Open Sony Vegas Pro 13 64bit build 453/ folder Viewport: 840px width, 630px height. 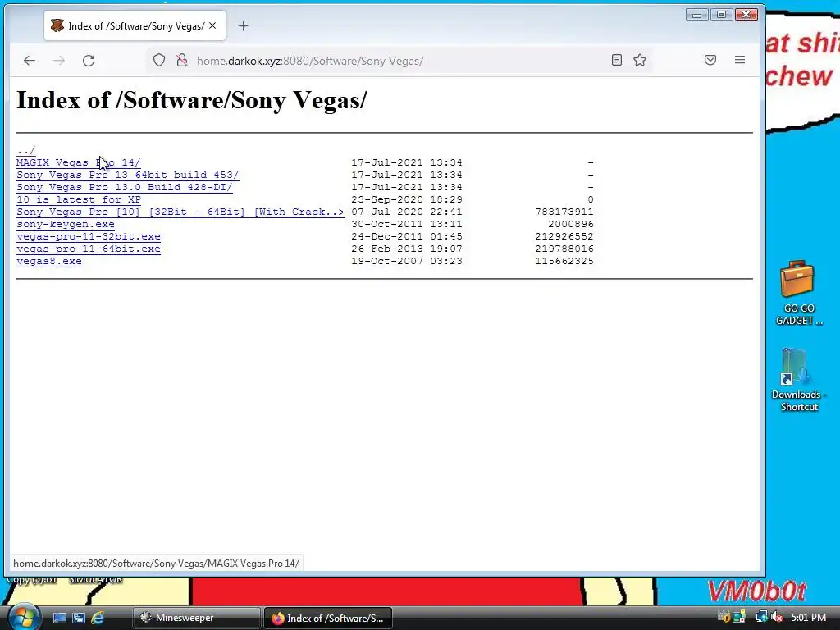tap(127, 175)
